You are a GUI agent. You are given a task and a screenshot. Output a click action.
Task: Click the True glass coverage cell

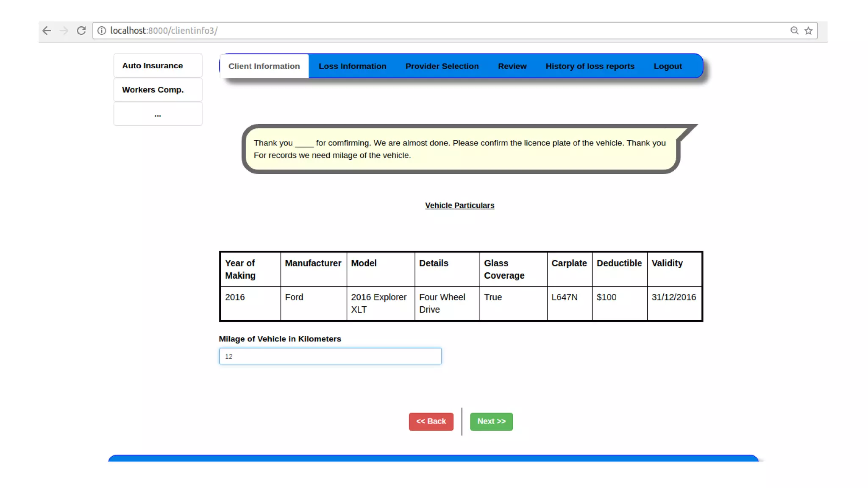pyautogui.click(x=513, y=303)
